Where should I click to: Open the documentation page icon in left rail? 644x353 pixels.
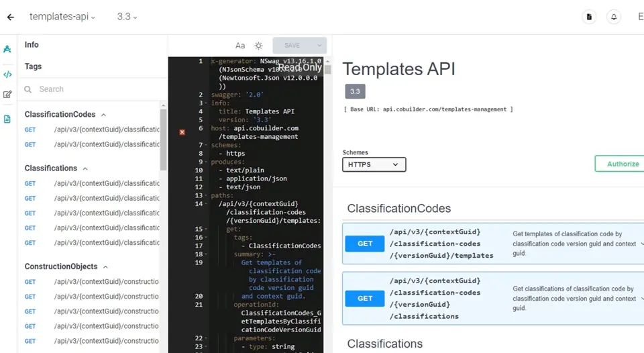point(7,119)
